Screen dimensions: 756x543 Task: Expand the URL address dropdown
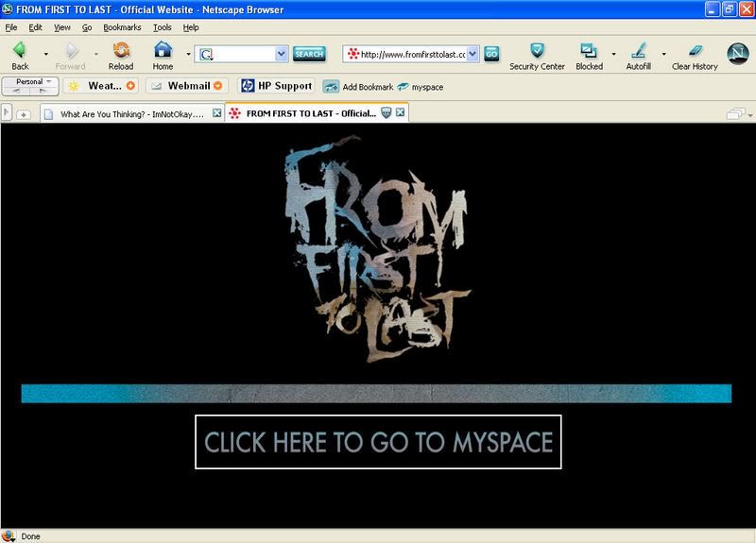click(473, 54)
